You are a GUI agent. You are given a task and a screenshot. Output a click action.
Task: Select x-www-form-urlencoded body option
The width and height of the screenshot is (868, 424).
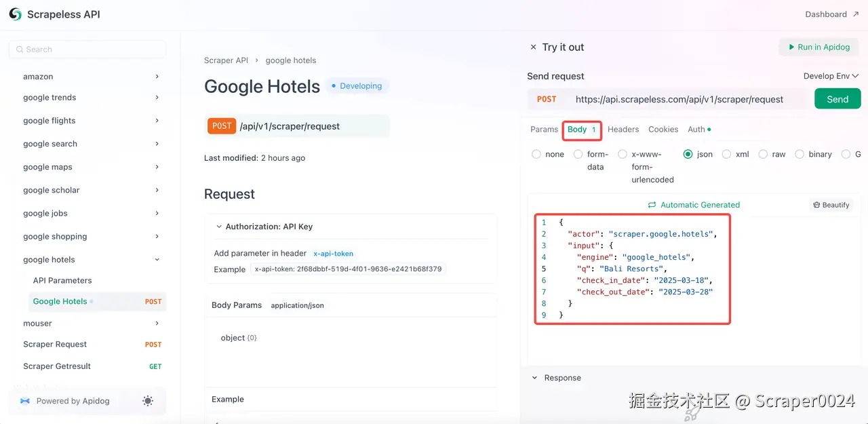tap(623, 154)
